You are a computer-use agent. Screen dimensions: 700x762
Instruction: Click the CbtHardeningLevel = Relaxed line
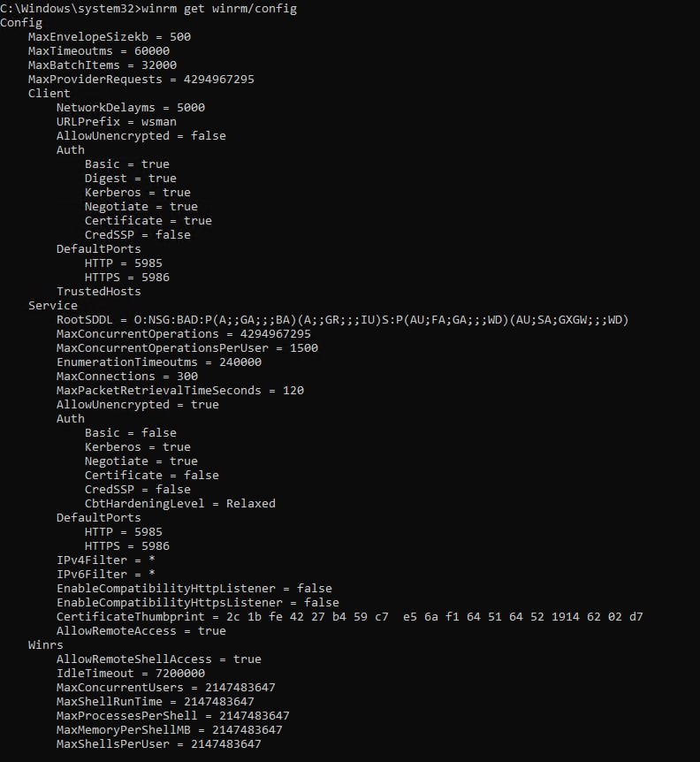180,504
